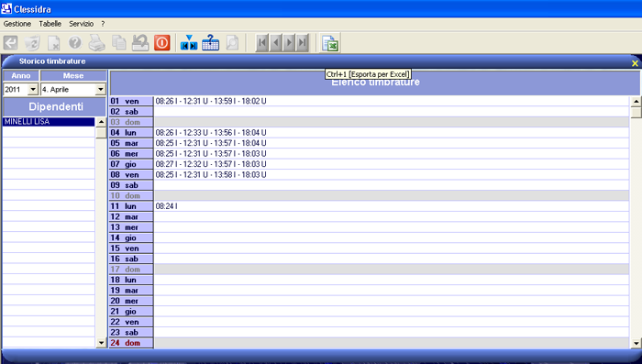Select day 06 mer row label
This screenshot has height=364, width=642.
[x=131, y=153]
